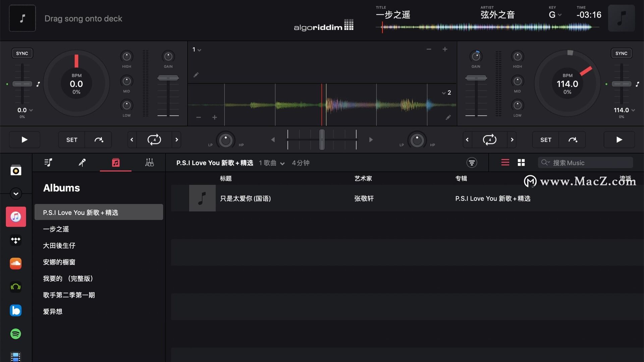Enable SYNC on the right deck

621,53
